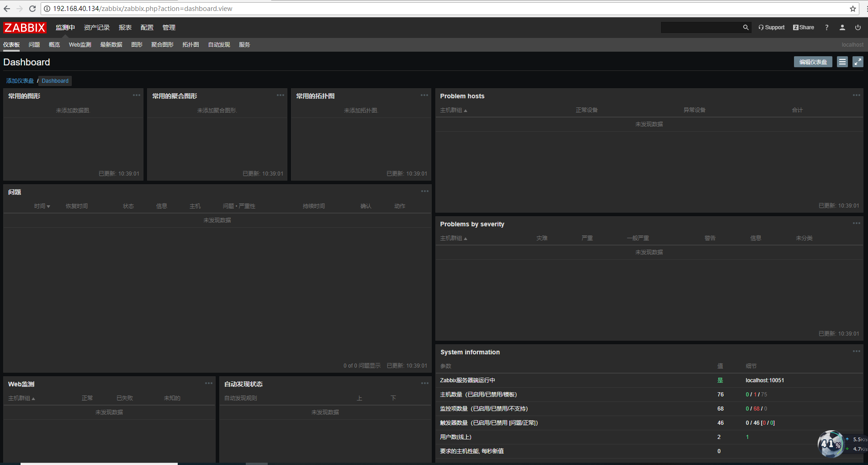The image size is (868, 465).
Task: Click the network speed monitor widget
Action: [842, 444]
